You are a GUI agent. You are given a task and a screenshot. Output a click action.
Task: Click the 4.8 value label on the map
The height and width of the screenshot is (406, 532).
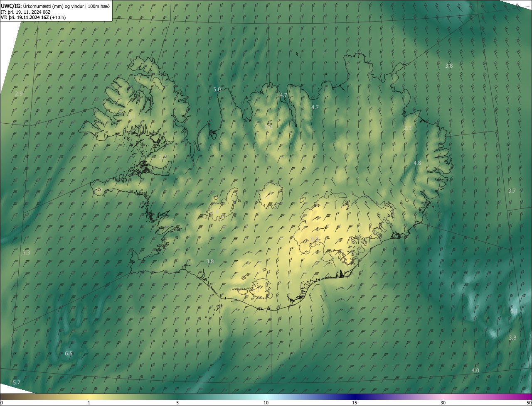pos(417,163)
